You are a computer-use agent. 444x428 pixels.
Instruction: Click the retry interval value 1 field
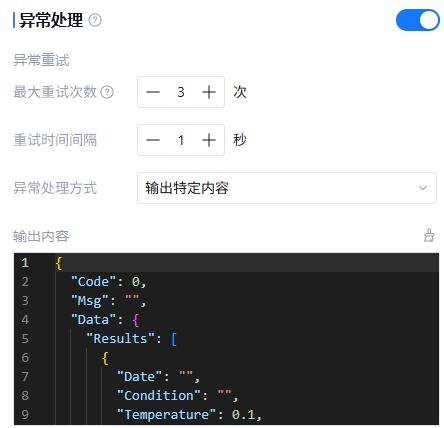181,140
